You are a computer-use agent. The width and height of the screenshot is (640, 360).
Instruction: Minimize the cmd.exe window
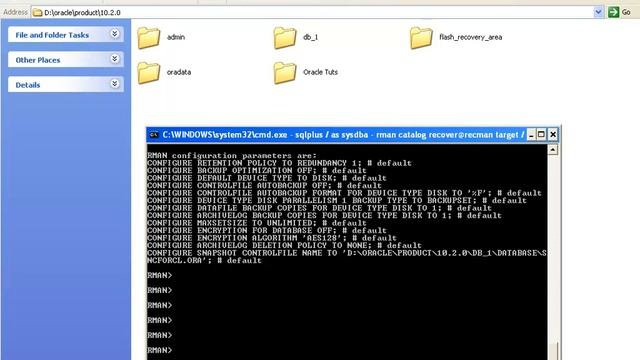pos(531,135)
